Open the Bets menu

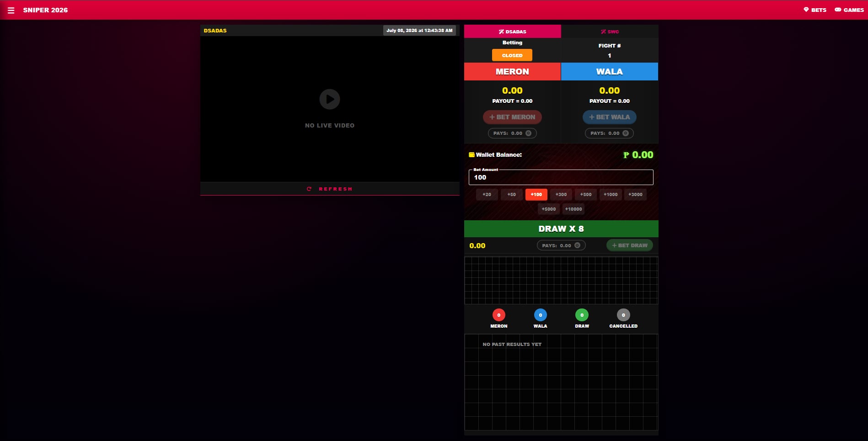[x=815, y=10]
